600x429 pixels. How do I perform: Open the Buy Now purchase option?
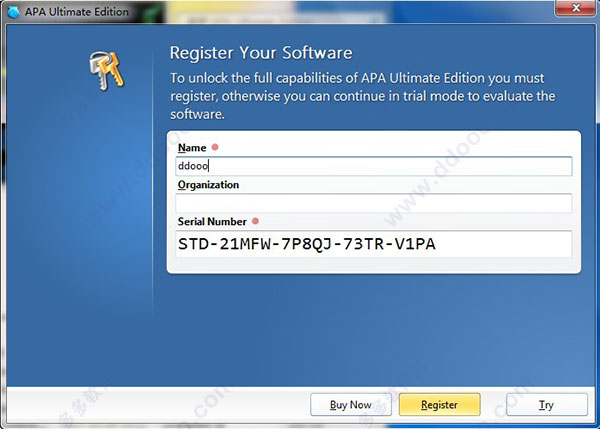coord(351,405)
